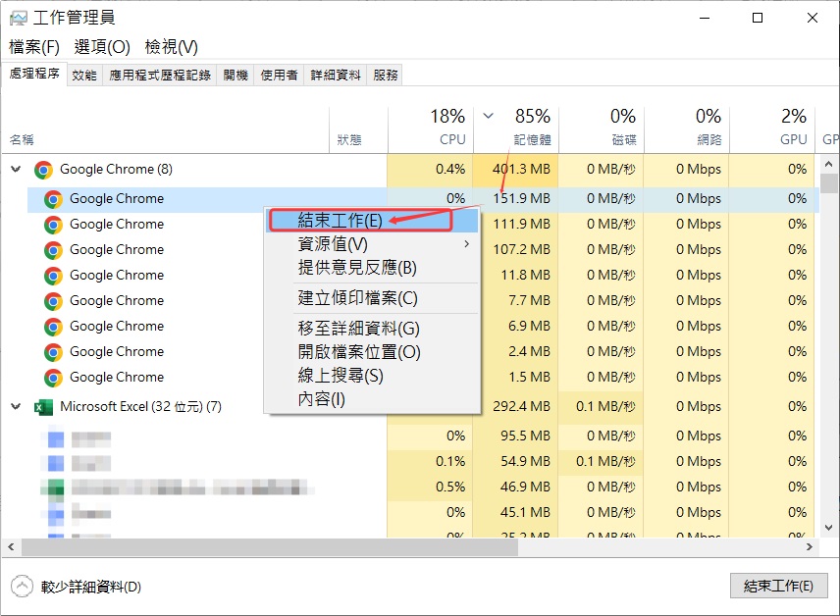Click the 11.8 MB memory cell

(516, 276)
